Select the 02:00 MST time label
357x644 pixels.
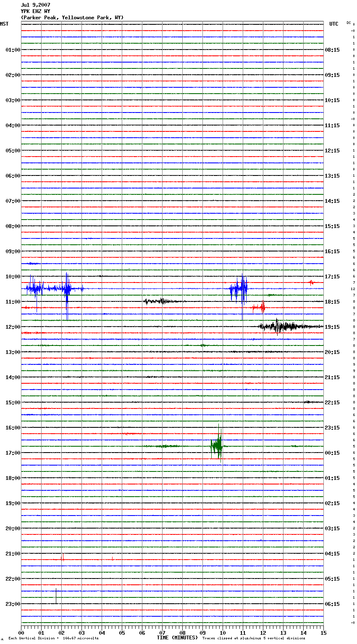(13, 75)
